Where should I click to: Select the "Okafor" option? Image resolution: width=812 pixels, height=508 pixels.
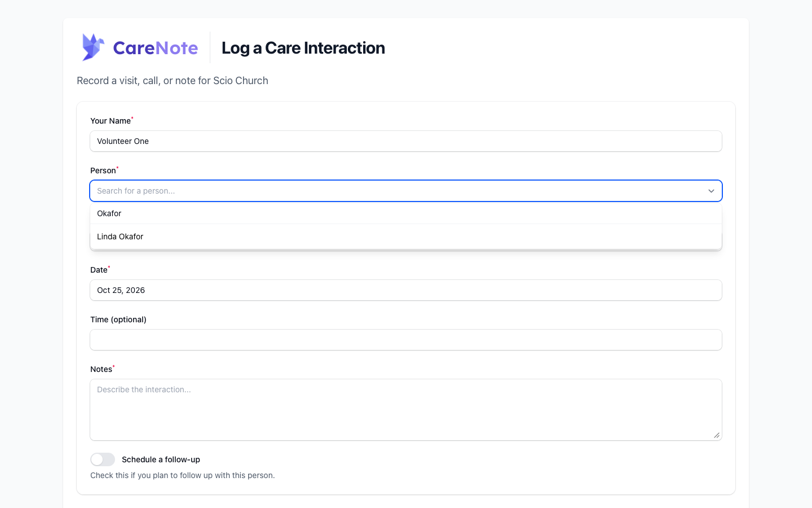(x=406, y=213)
